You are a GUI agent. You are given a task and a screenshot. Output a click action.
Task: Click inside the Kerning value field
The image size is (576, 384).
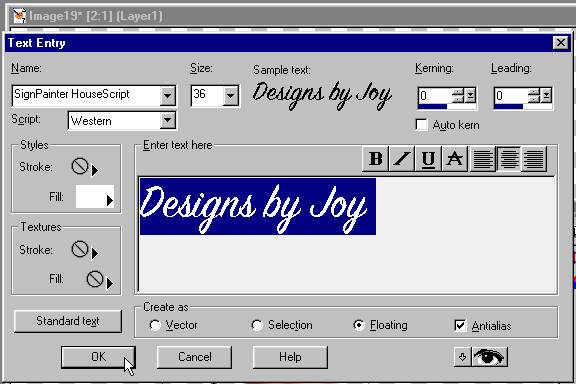coord(434,96)
